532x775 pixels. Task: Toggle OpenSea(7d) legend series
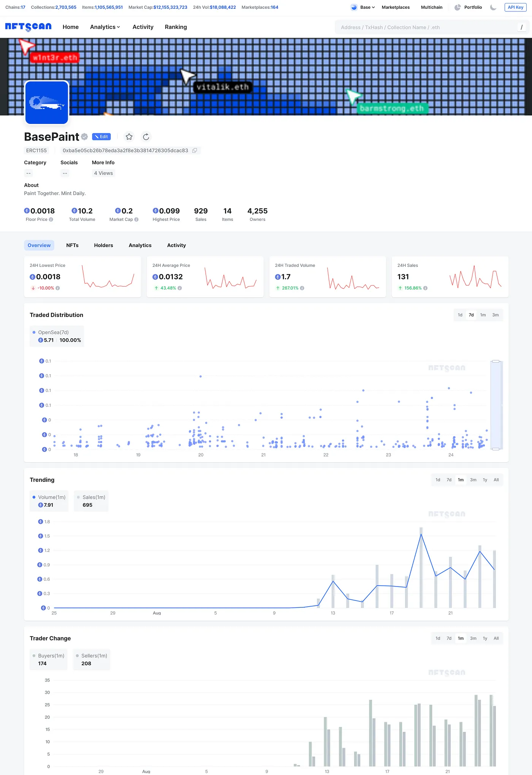[x=57, y=336]
